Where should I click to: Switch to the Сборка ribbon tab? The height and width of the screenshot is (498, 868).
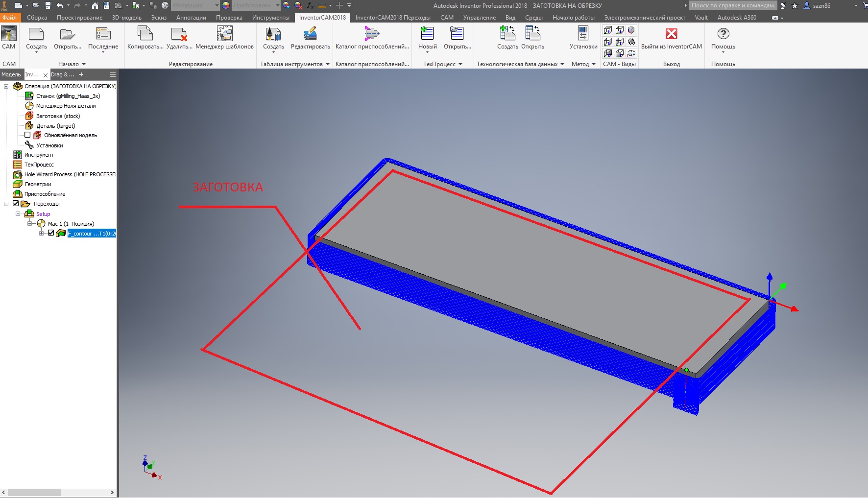pos(37,18)
